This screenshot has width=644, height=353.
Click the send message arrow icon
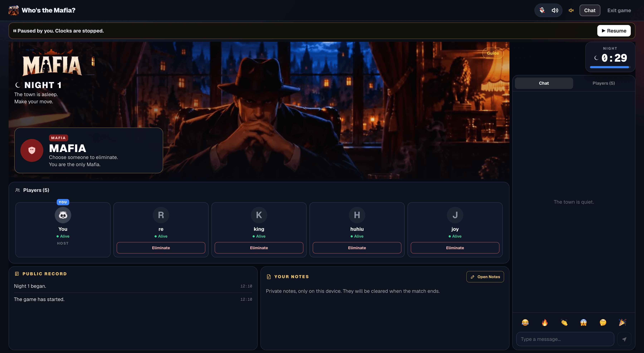(x=624, y=339)
